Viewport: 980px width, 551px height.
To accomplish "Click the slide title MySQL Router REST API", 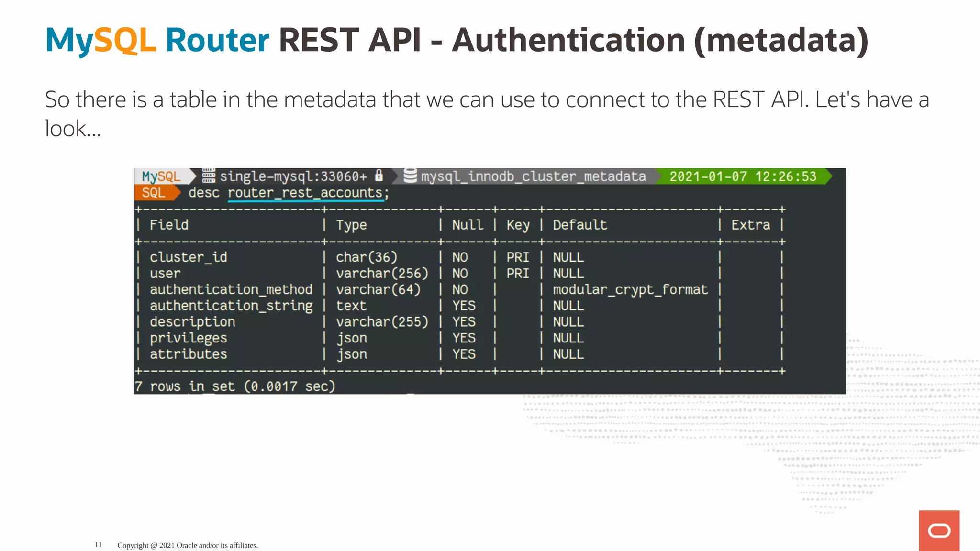I will point(457,40).
